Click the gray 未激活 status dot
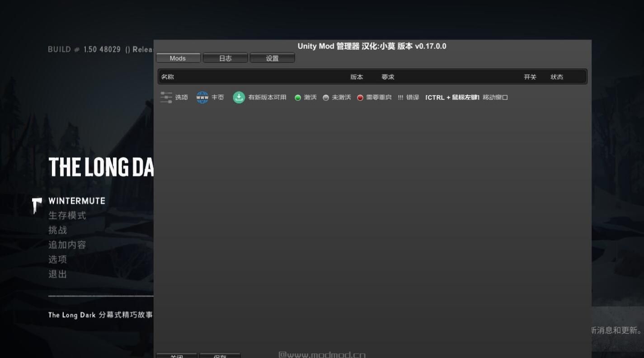644x358 pixels. tap(326, 98)
